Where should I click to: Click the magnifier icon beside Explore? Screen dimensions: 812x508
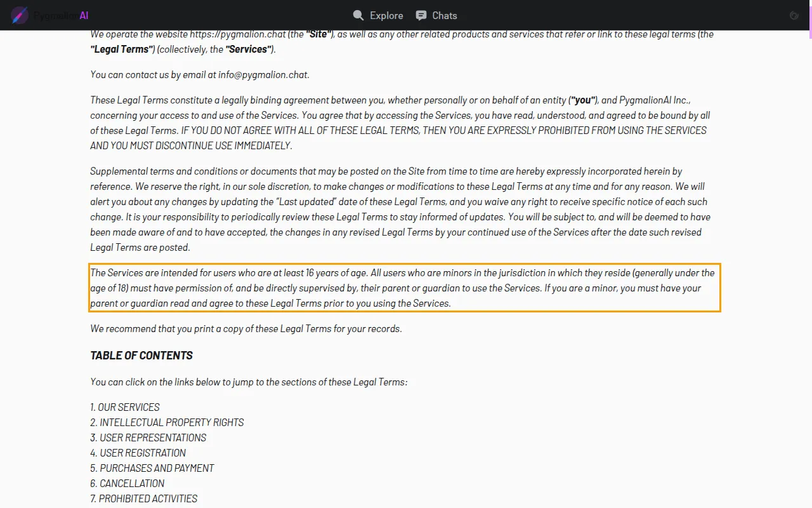(x=358, y=15)
